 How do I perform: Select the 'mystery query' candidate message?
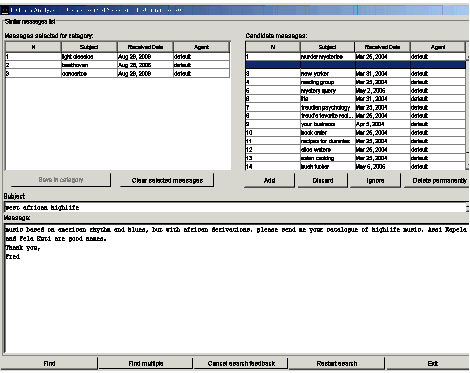[355, 90]
